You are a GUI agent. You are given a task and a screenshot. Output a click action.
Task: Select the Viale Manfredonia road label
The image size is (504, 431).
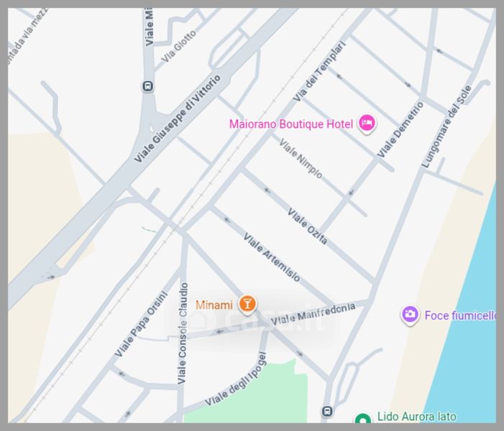[x=313, y=313]
